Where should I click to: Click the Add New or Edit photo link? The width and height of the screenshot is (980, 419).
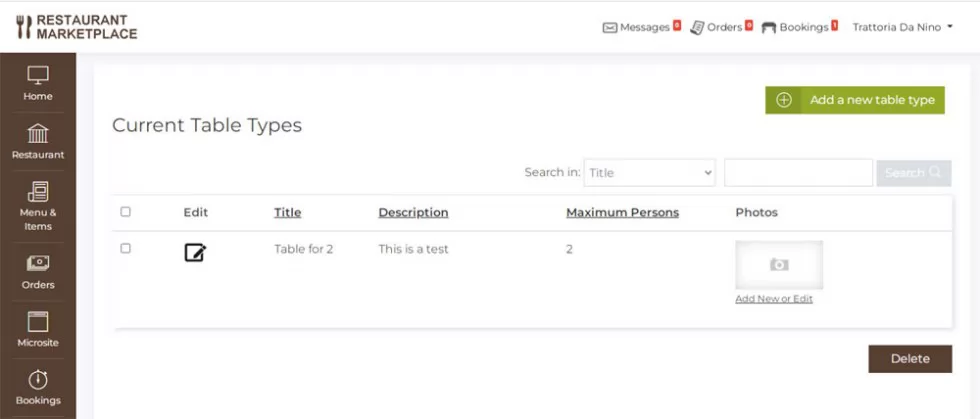[774, 299]
